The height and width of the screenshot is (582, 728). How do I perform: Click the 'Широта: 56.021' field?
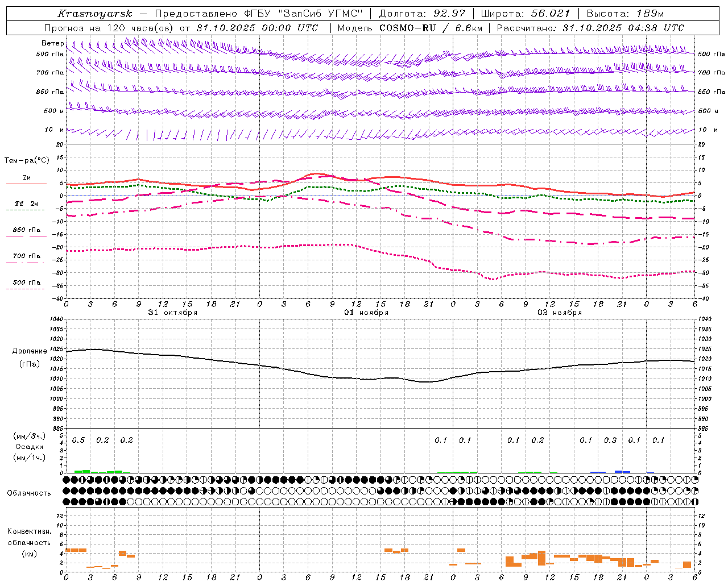(x=525, y=14)
